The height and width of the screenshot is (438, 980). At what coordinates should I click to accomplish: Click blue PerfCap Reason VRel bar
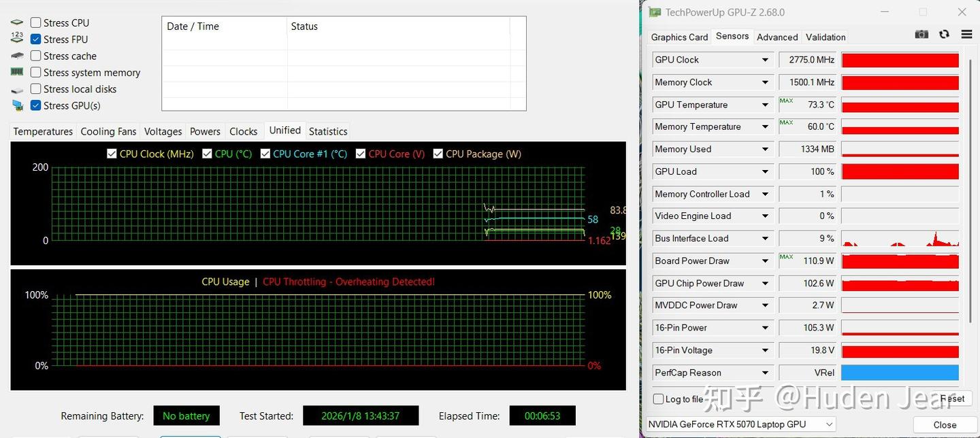tap(900, 373)
